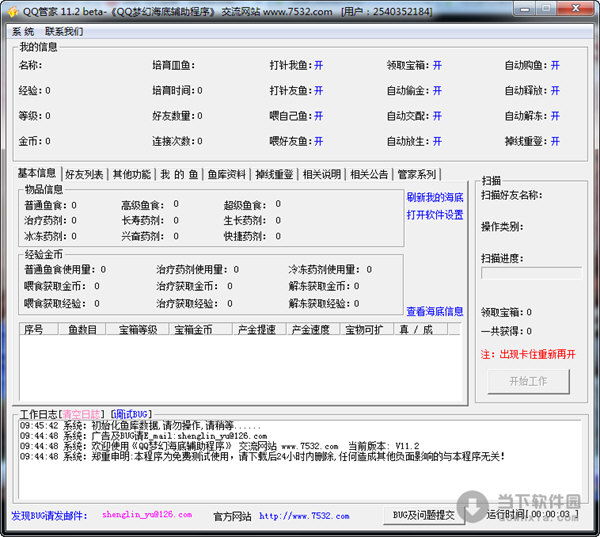Click 解冻获取经验 label
The image size is (600, 537).
point(319,304)
